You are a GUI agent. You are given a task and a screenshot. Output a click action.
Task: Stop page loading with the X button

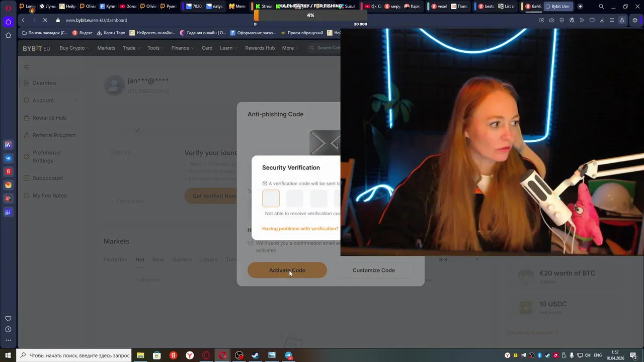pos(45,20)
